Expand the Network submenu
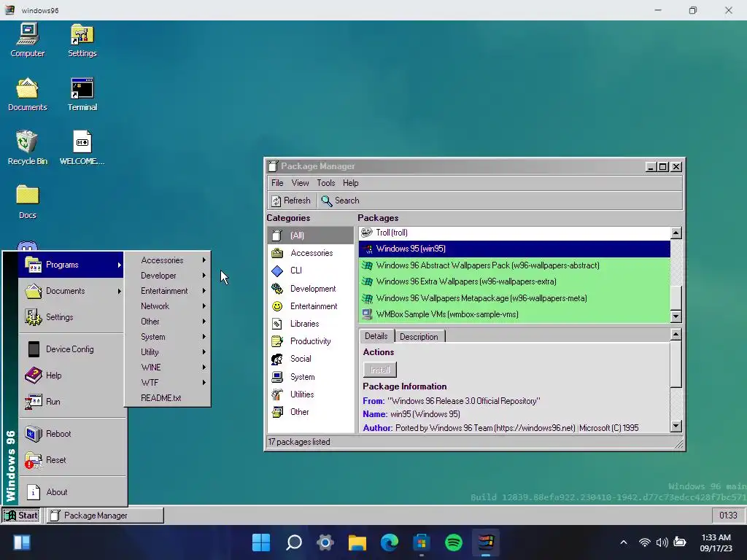This screenshot has width=747, height=560. coord(168,306)
